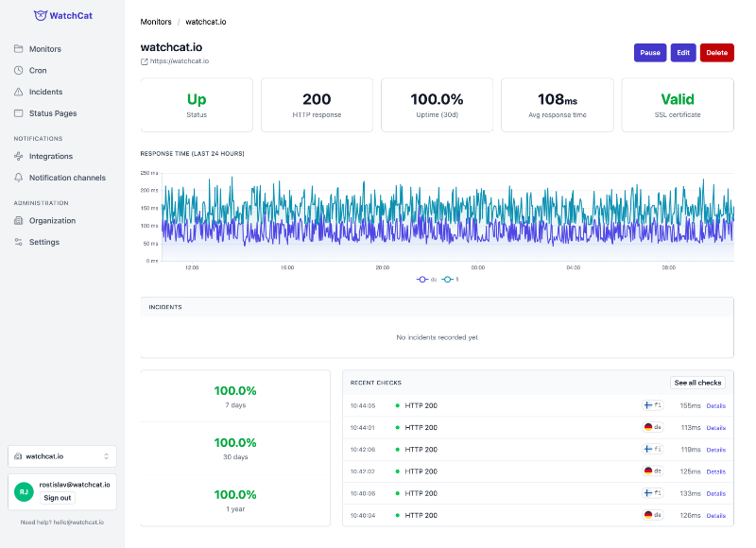Click the 100.0% 7 days uptime value
The width and height of the screenshot is (756, 548).
[x=235, y=390]
